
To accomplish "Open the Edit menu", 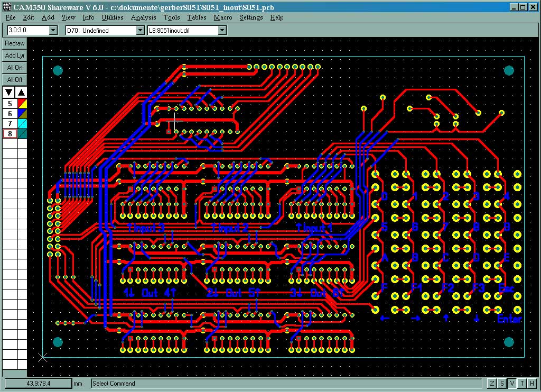I will click(x=29, y=17).
